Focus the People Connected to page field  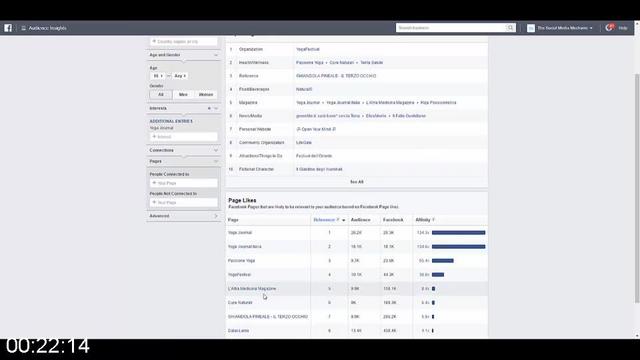tap(183, 183)
